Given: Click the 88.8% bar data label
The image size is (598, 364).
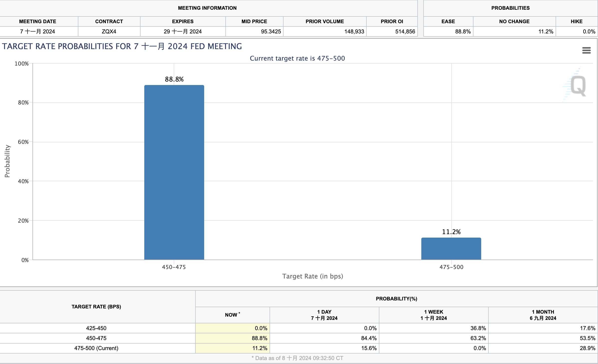Looking at the screenshot, I should point(174,79).
